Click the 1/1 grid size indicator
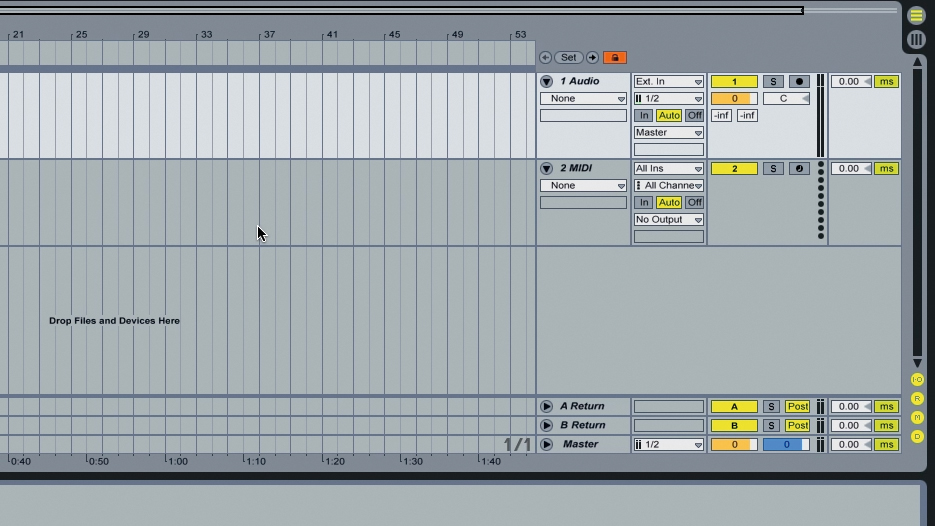935x526 pixels. pyautogui.click(x=517, y=444)
